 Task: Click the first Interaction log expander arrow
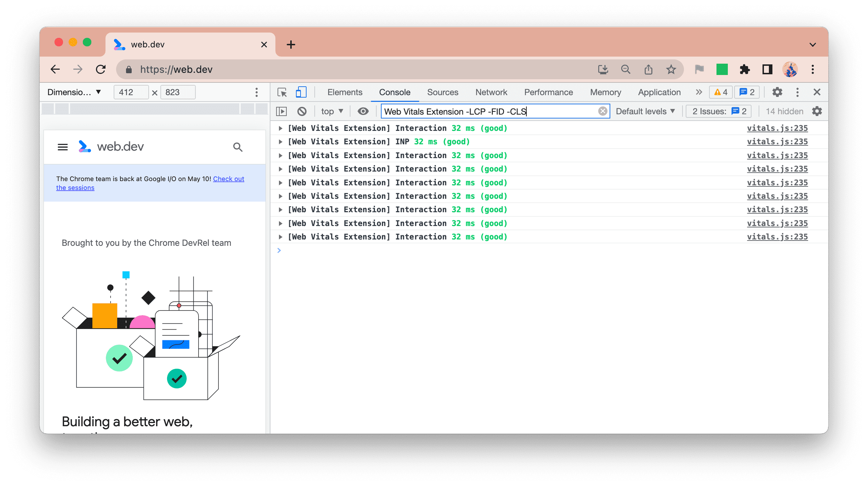point(281,128)
